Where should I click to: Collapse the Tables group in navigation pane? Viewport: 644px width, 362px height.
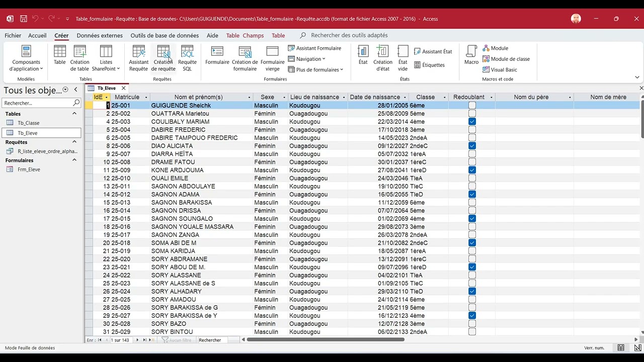pyautogui.click(x=74, y=114)
